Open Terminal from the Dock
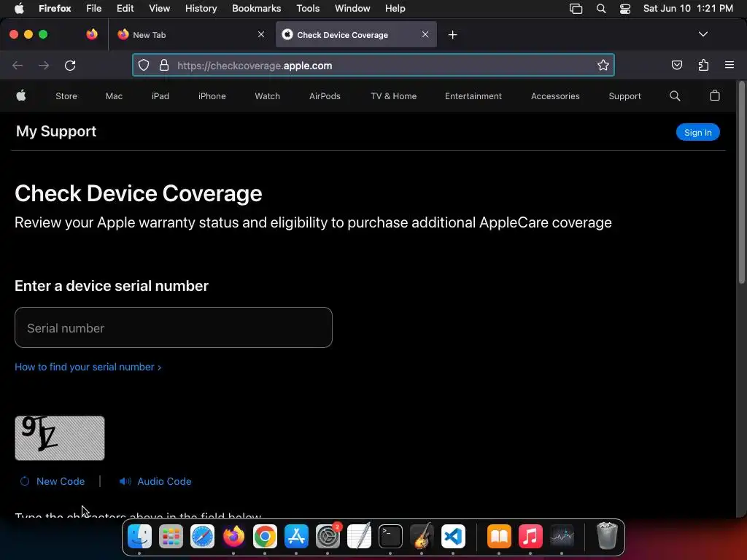747x560 pixels. [390, 536]
